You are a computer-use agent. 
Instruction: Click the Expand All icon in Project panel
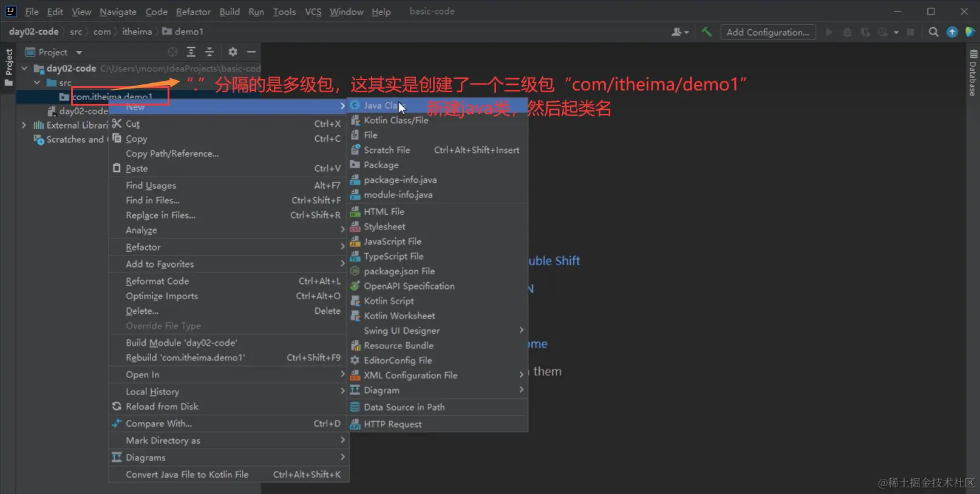tap(191, 52)
